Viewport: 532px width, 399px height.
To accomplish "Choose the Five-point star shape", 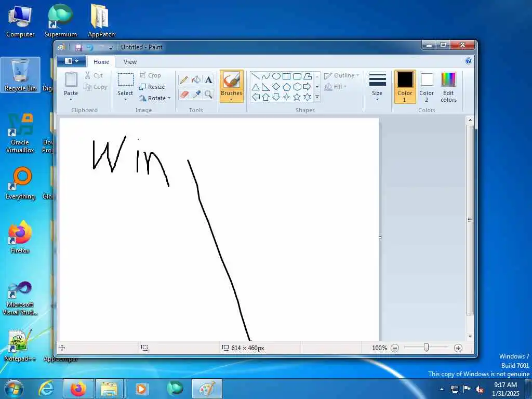I will point(297,97).
